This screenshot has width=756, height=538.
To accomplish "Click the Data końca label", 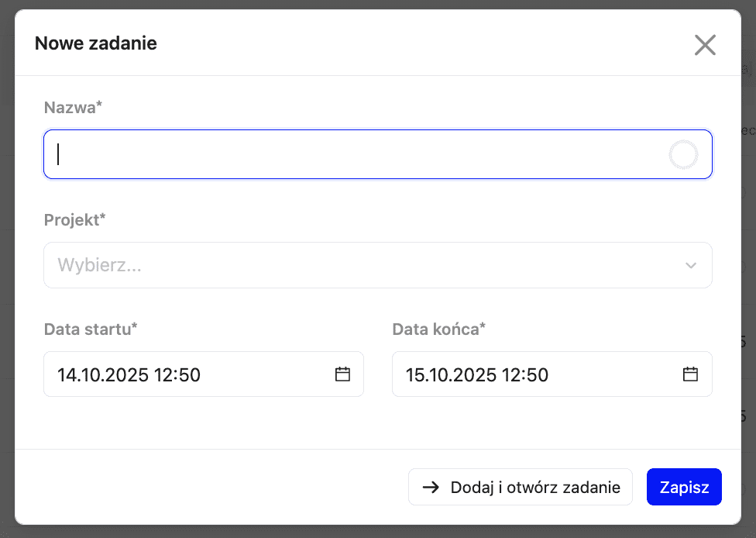I will tap(438, 329).
